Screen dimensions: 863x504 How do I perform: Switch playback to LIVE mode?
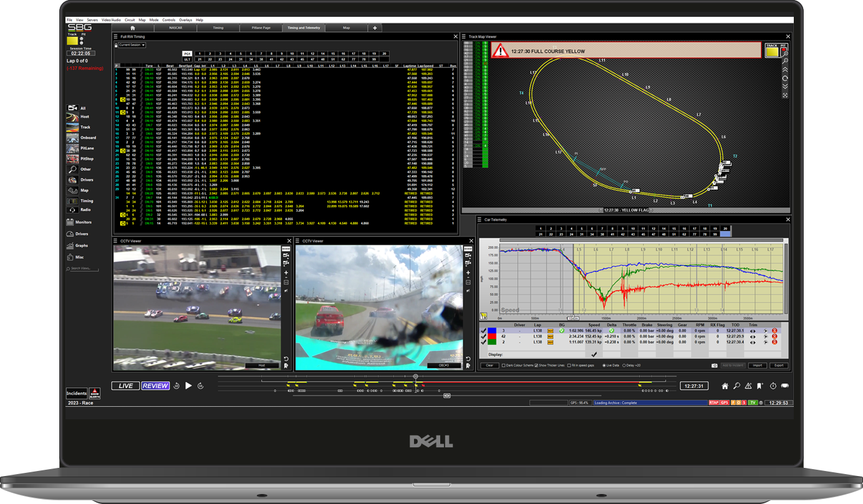(125, 386)
